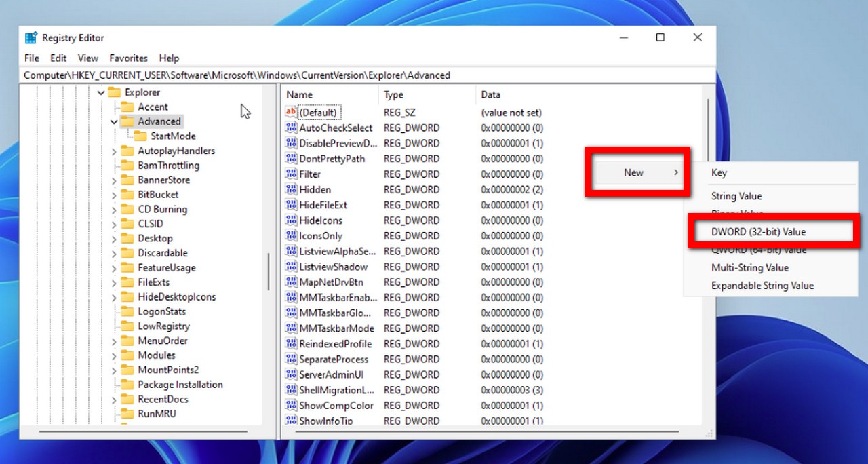Viewport: 868px width, 464px height.
Task: Click the LogonStats folder icon
Action: [127, 311]
